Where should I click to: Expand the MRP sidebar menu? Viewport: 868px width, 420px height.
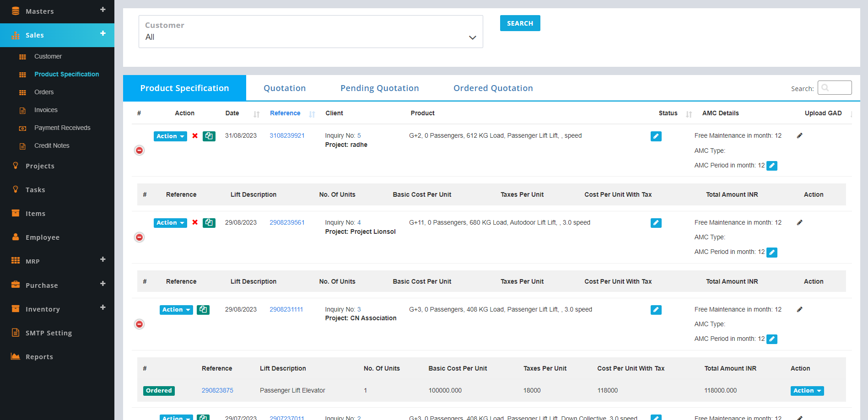click(103, 259)
